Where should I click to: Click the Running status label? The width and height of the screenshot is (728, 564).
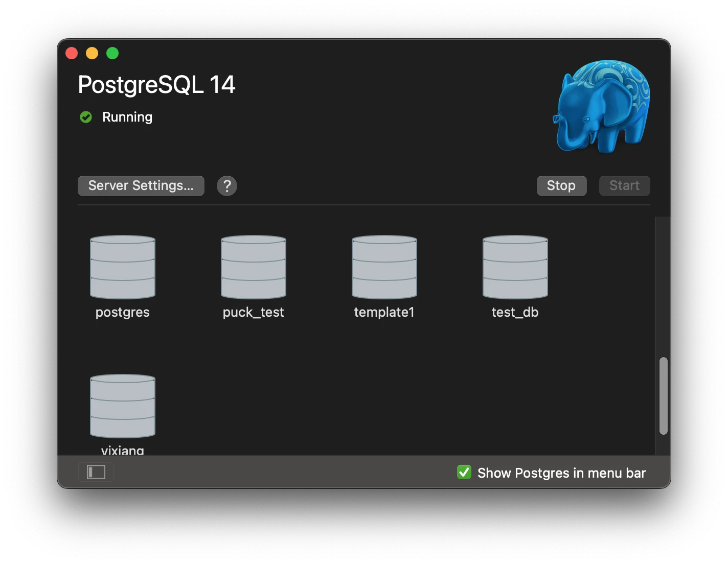pos(127,117)
